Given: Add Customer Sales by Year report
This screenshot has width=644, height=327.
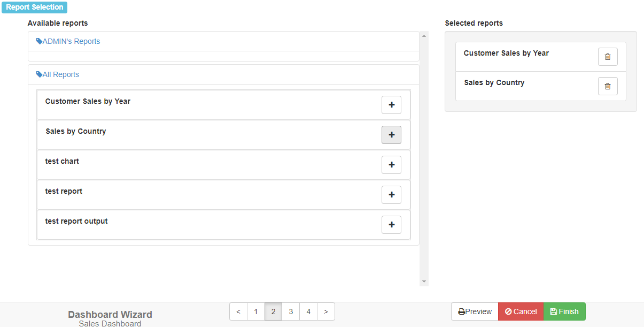Looking at the screenshot, I should pos(391,105).
